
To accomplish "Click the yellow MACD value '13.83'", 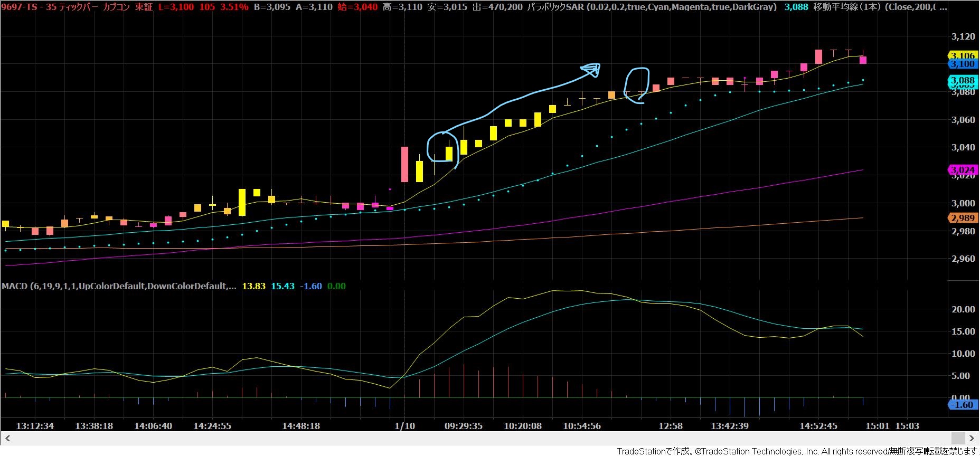I will (x=253, y=286).
